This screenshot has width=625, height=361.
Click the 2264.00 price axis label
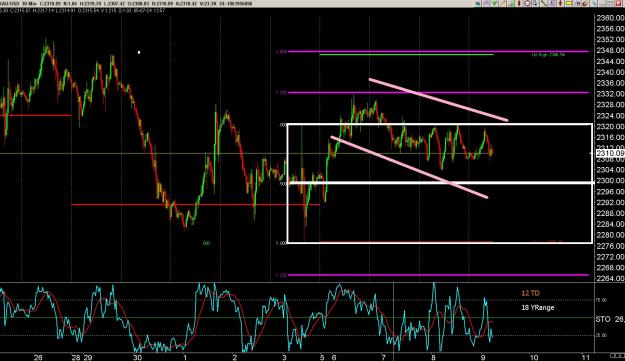[610, 278]
